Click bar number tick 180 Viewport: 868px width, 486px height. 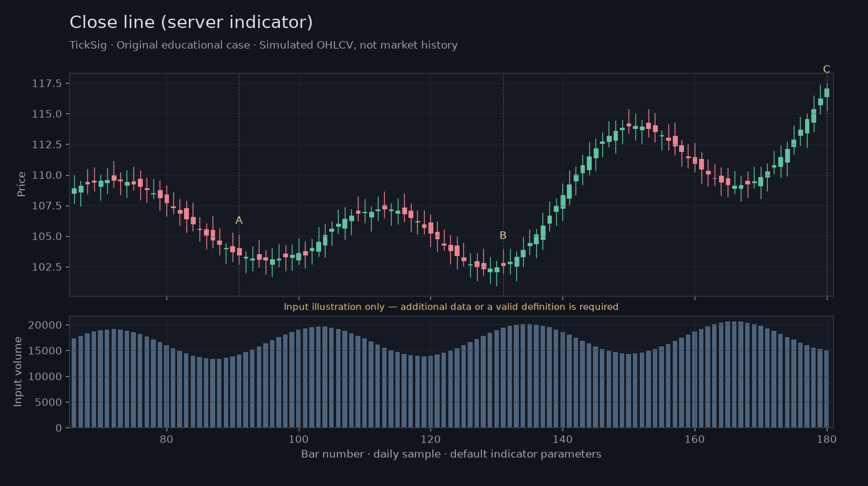[827, 438]
